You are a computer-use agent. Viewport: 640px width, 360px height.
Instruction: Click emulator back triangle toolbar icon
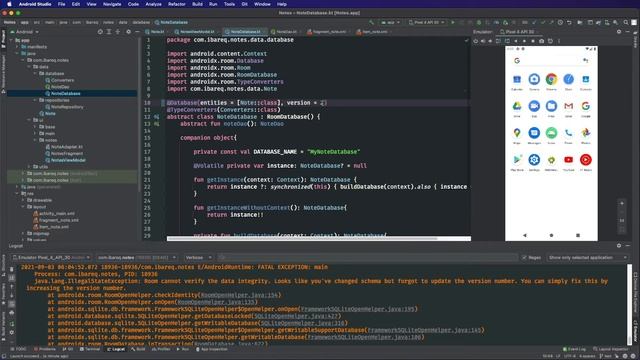pos(516,41)
